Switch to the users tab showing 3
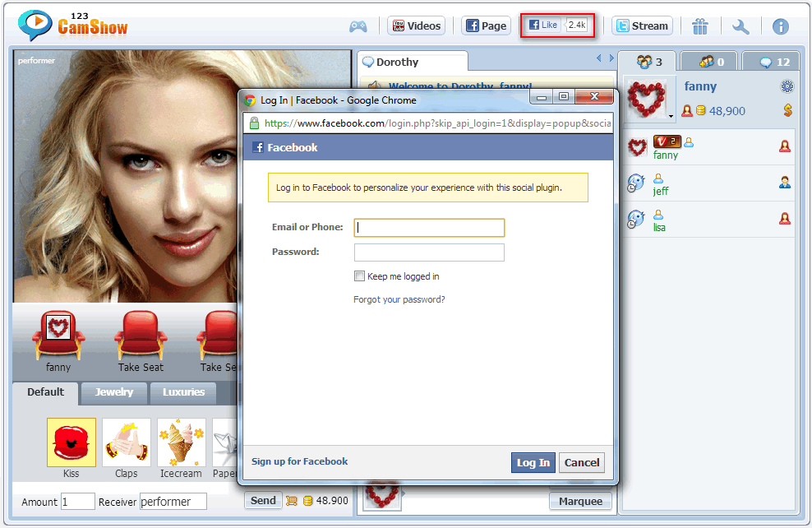The height and width of the screenshot is (528, 812). click(x=648, y=62)
